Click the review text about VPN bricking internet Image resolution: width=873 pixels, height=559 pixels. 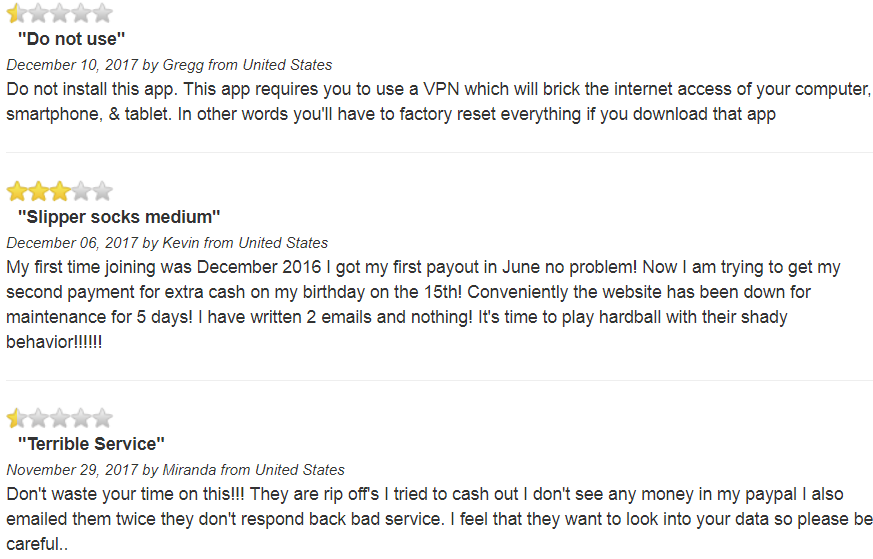[439, 101]
